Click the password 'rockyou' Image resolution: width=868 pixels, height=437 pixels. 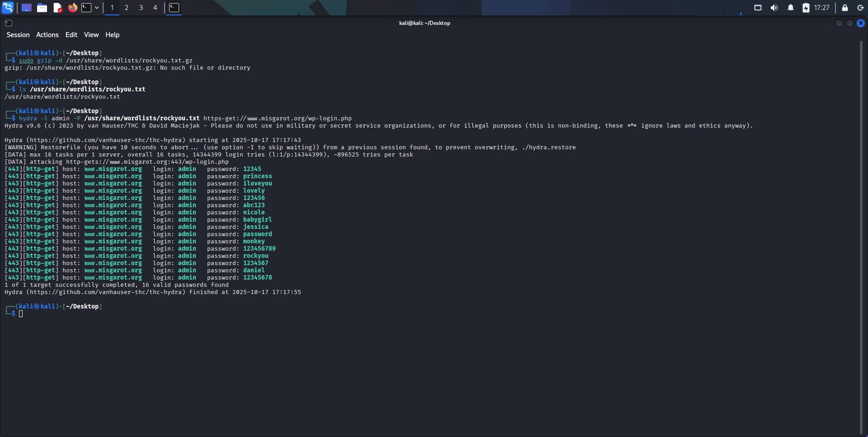[x=256, y=256]
